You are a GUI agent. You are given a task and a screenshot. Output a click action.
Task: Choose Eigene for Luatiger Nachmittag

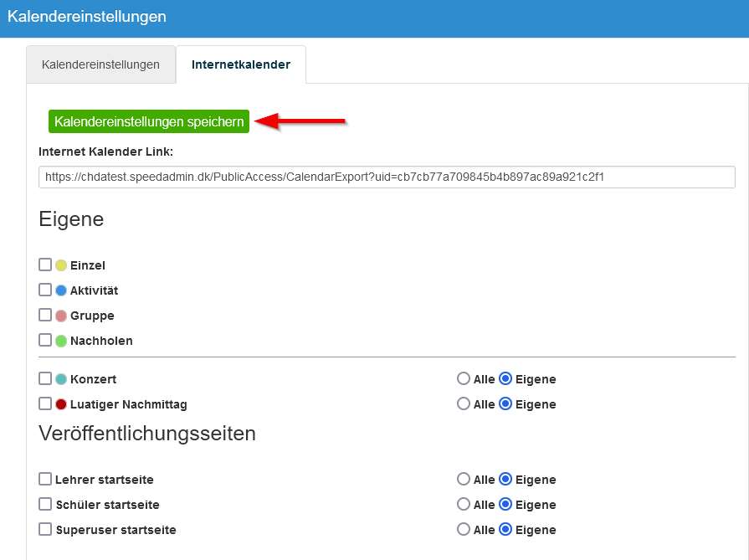click(505, 403)
